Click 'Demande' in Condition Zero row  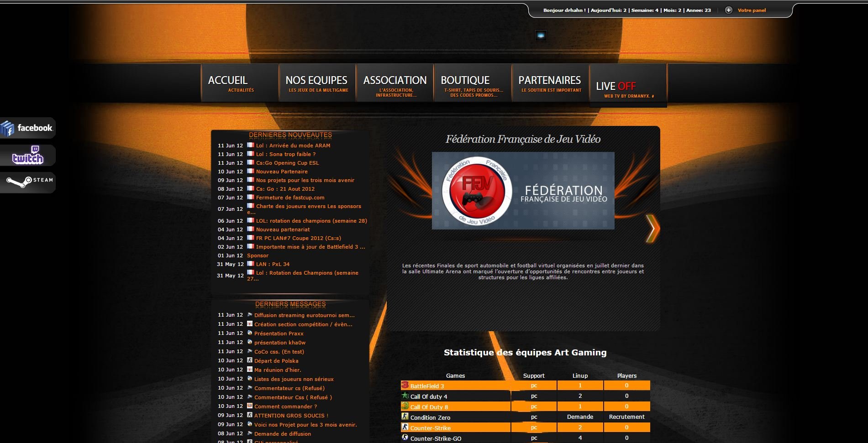click(x=580, y=417)
